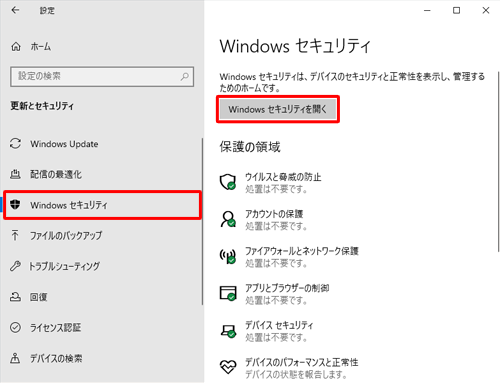500x383 pixels.
Task: Click the firewall network antenna icon
Action: (228, 256)
